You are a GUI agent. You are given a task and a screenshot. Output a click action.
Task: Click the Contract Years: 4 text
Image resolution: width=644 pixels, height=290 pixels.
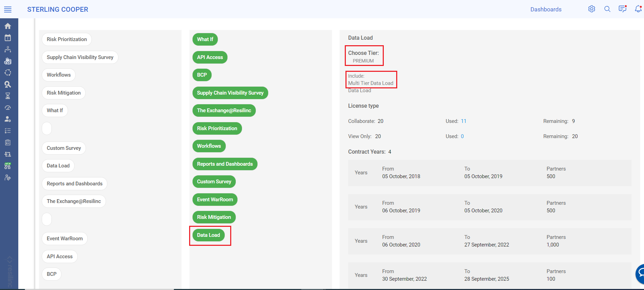pos(370,152)
